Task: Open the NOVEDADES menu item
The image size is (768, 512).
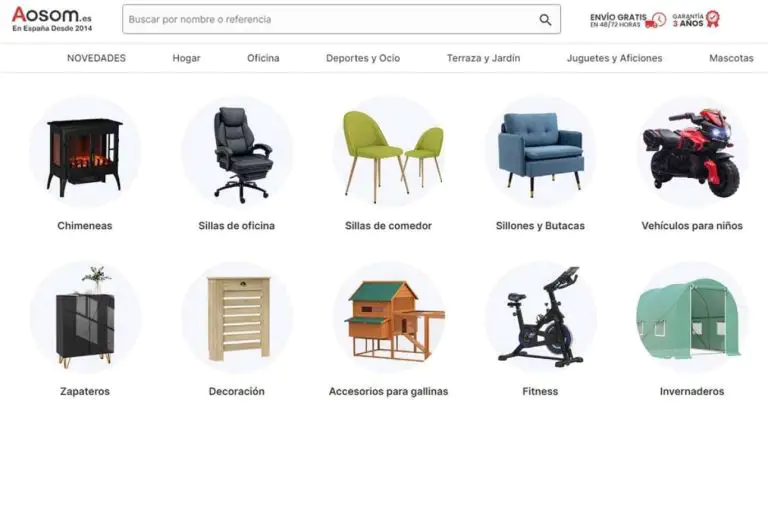Action: click(96, 58)
